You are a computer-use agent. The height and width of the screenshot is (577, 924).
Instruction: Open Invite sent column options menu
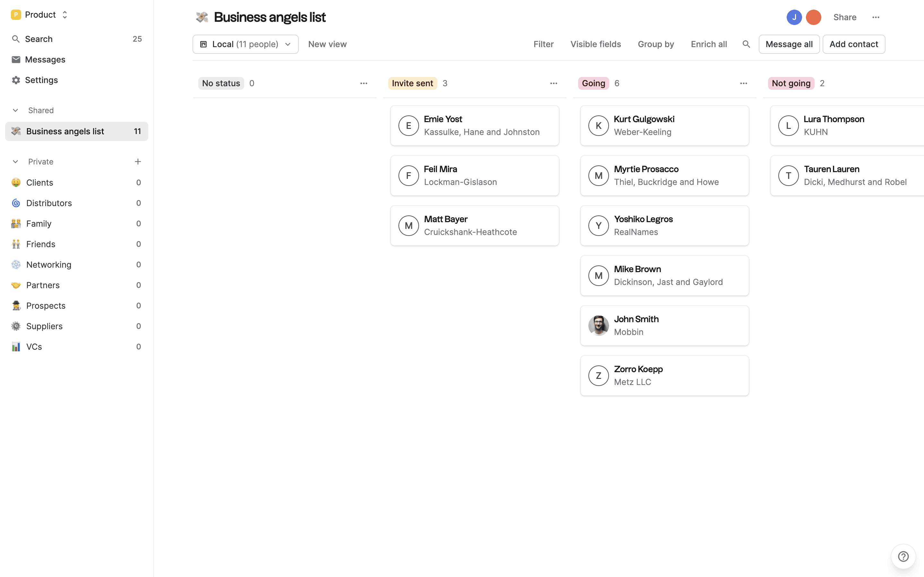pos(553,83)
